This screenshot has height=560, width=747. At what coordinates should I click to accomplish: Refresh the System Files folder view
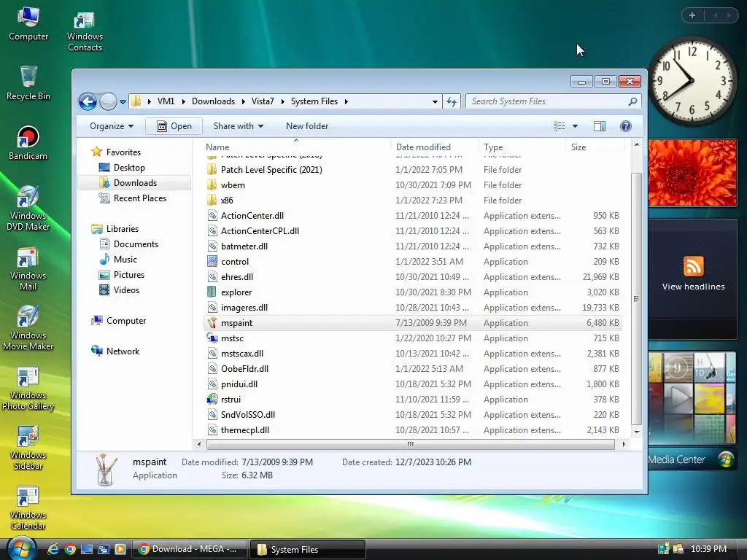pyautogui.click(x=451, y=101)
